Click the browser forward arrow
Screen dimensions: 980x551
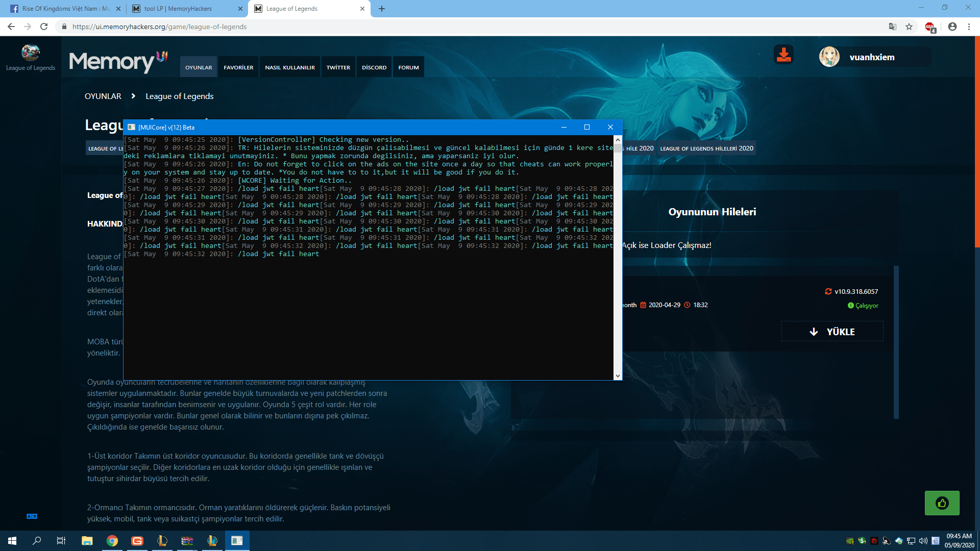[28, 27]
